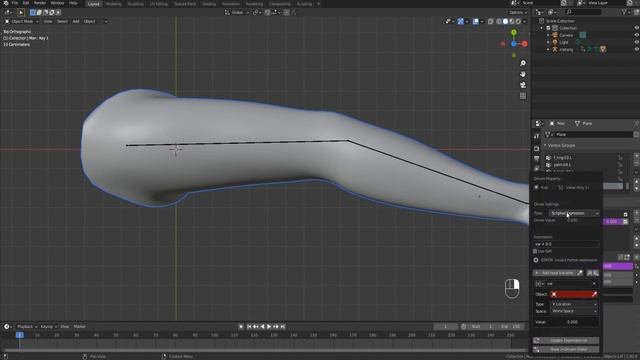Viewport: 640px width, 360px height.
Task: Toggle the 'Use Self' checkbox
Action: [x=535, y=251]
